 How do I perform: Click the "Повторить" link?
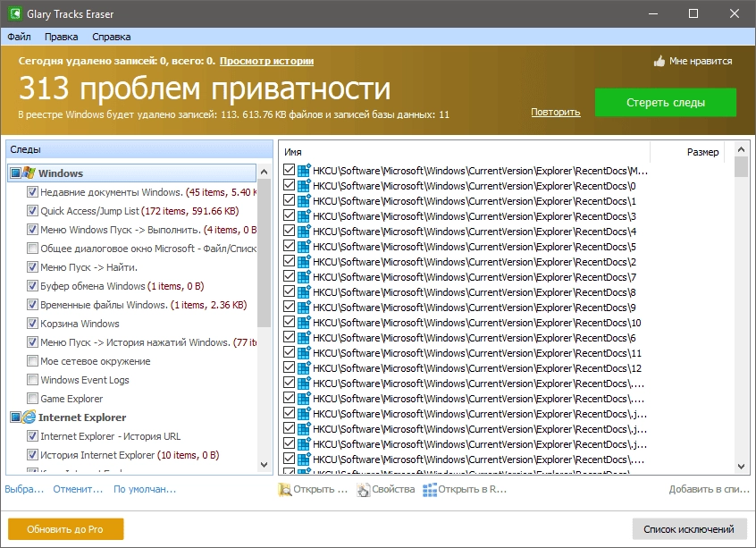[556, 112]
